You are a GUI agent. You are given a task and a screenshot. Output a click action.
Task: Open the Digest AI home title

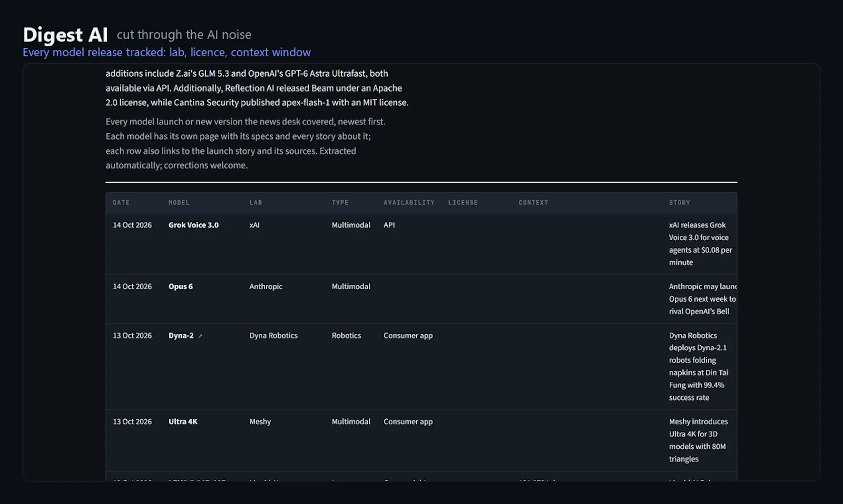(65, 35)
